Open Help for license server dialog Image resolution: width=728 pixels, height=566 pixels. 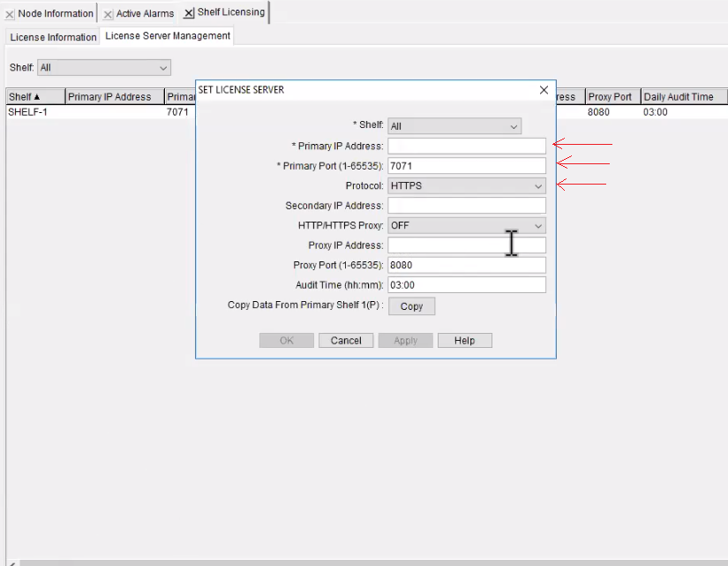tap(464, 341)
